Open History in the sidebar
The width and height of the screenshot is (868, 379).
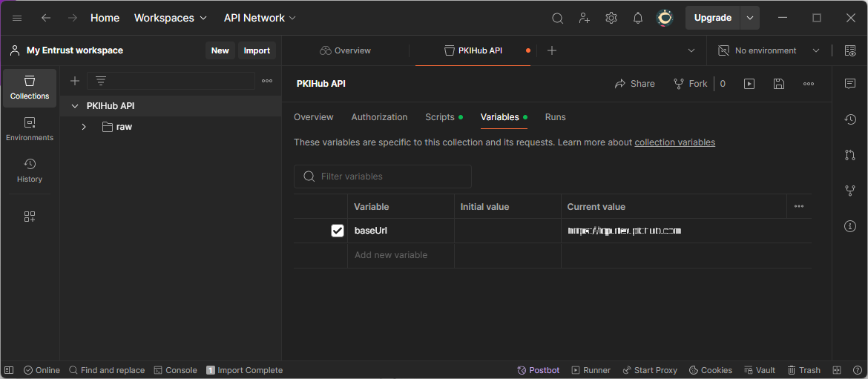(x=30, y=171)
